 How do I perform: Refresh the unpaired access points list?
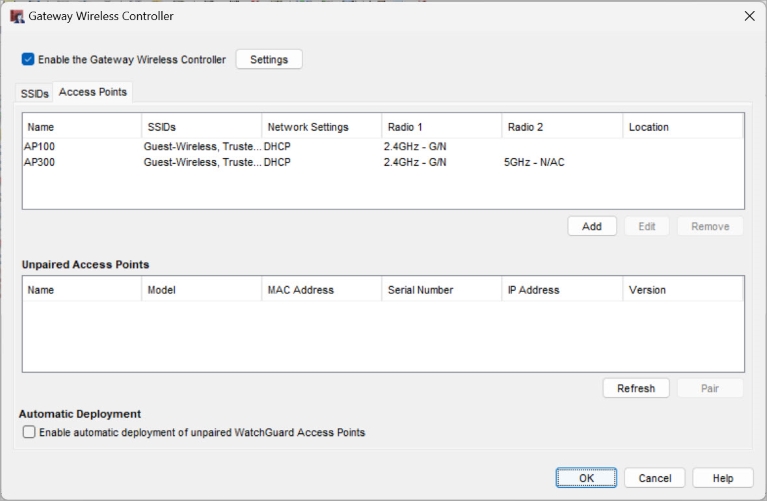coord(636,388)
